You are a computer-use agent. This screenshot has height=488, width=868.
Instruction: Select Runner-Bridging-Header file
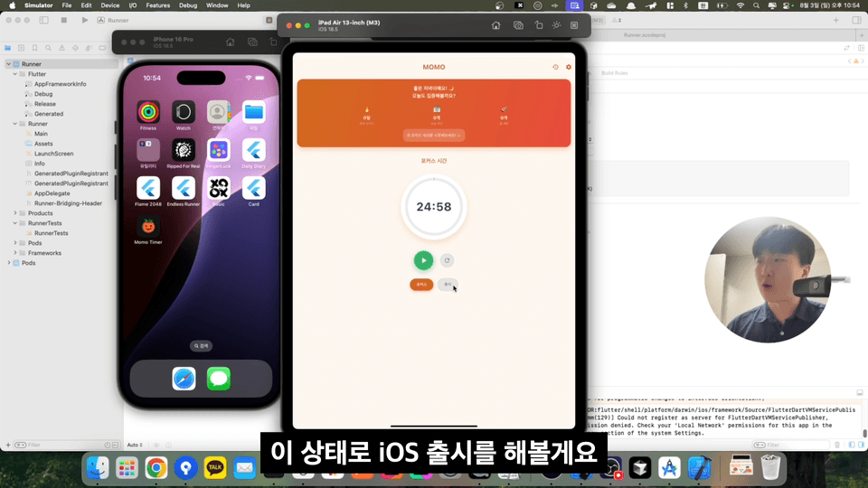(68, 203)
